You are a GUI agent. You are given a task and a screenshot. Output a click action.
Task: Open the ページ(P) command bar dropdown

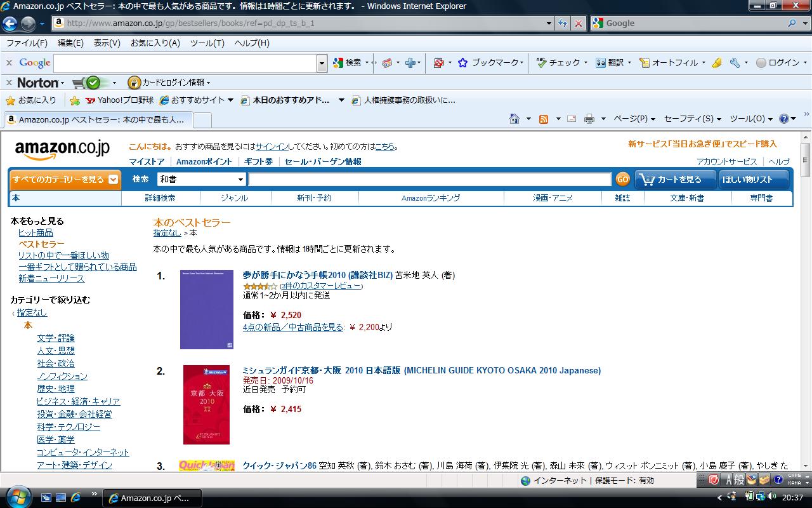[634, 119]
